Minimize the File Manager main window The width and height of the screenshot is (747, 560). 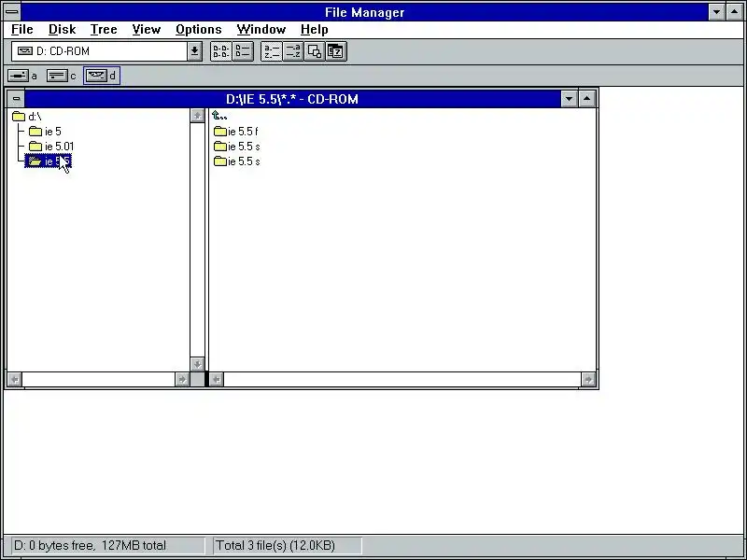[x=716, y=12]
